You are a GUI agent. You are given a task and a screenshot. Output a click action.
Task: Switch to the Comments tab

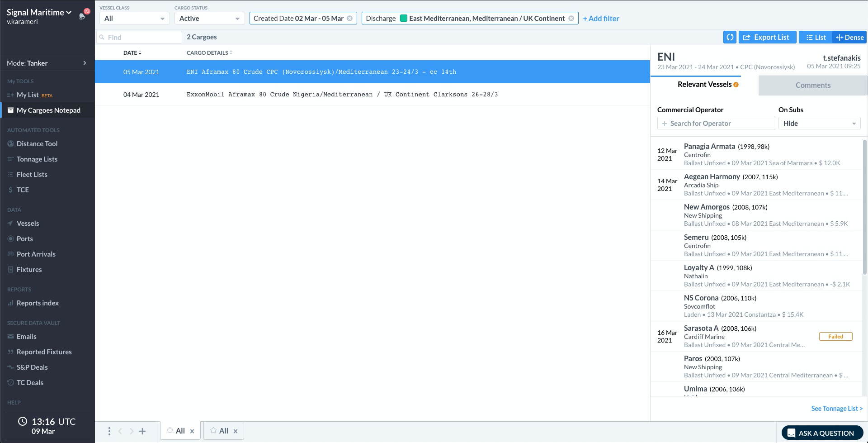tap(813, 85)
